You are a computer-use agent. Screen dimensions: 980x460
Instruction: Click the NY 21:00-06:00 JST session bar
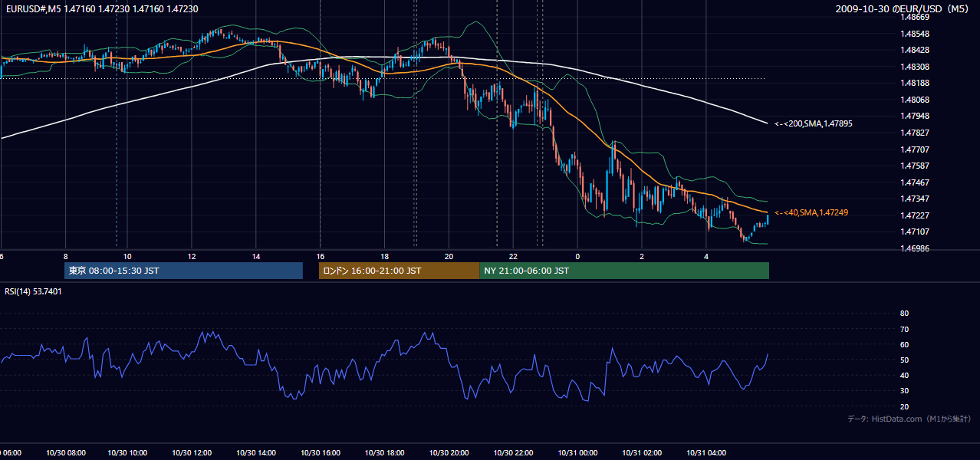pos(624,271)
